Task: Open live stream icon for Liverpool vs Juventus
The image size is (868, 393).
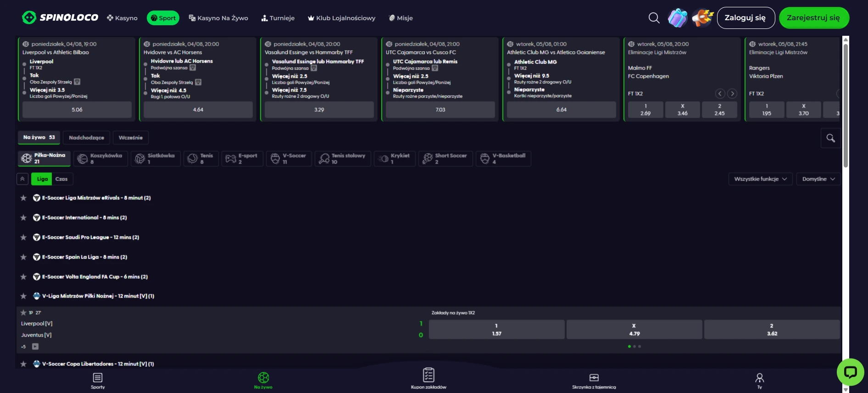Action: tap(35, 347)
